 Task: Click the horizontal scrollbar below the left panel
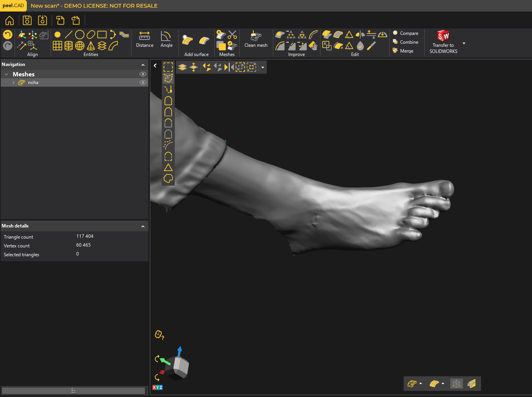73,390
